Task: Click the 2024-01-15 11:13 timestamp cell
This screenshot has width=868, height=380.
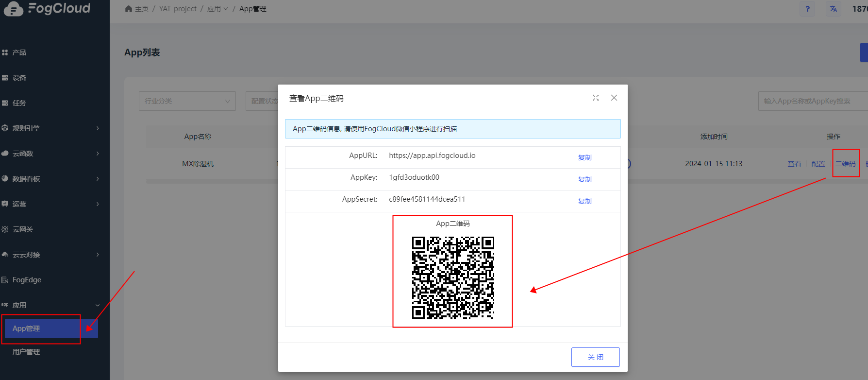Action: coord(714,164)
